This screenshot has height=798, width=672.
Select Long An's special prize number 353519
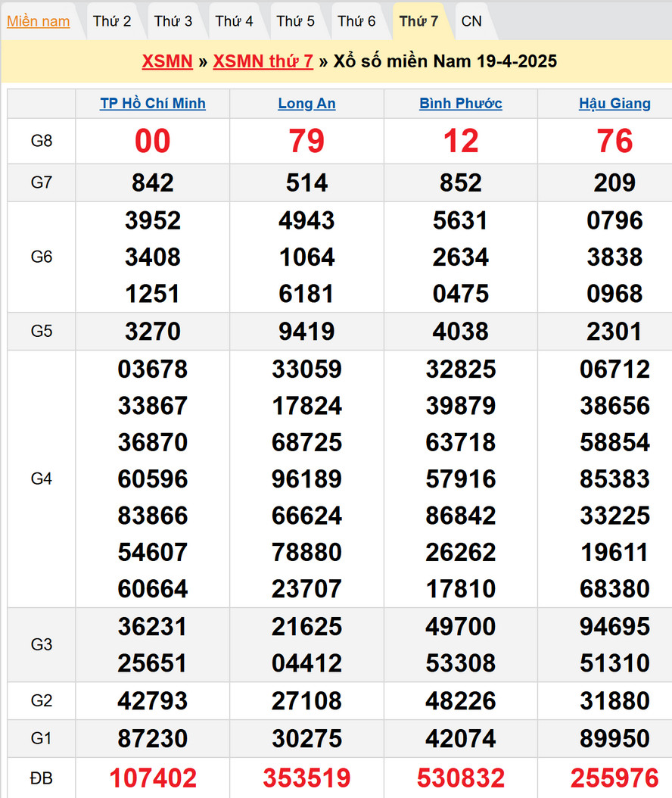306,778
